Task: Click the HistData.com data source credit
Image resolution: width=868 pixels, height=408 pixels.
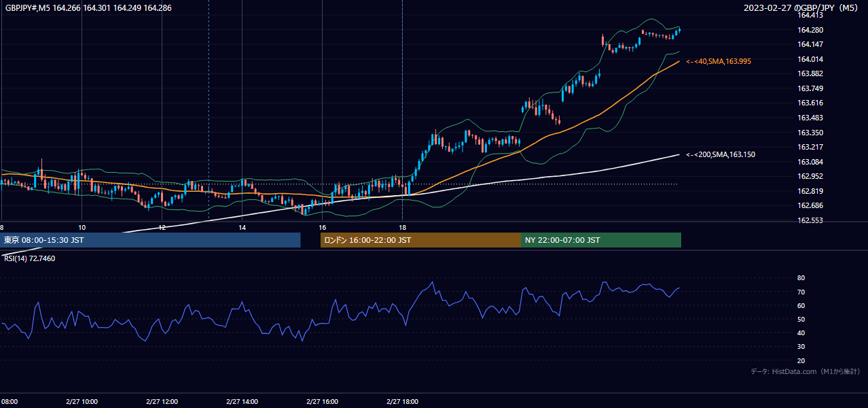Action: (x=806, y=371)
